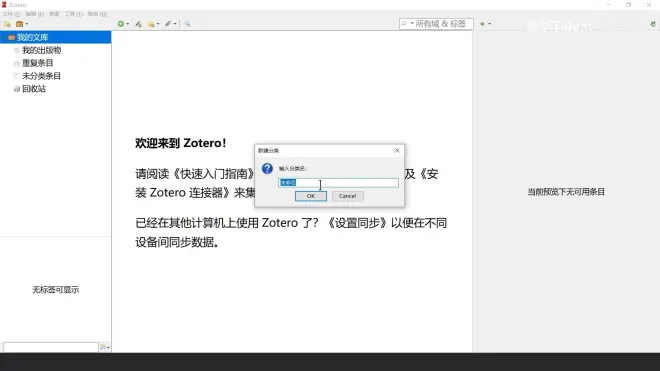Cancel the new collection dialog
Image resolution: width=660 pixels, height=371 pixels.
[x=347, y=196]
